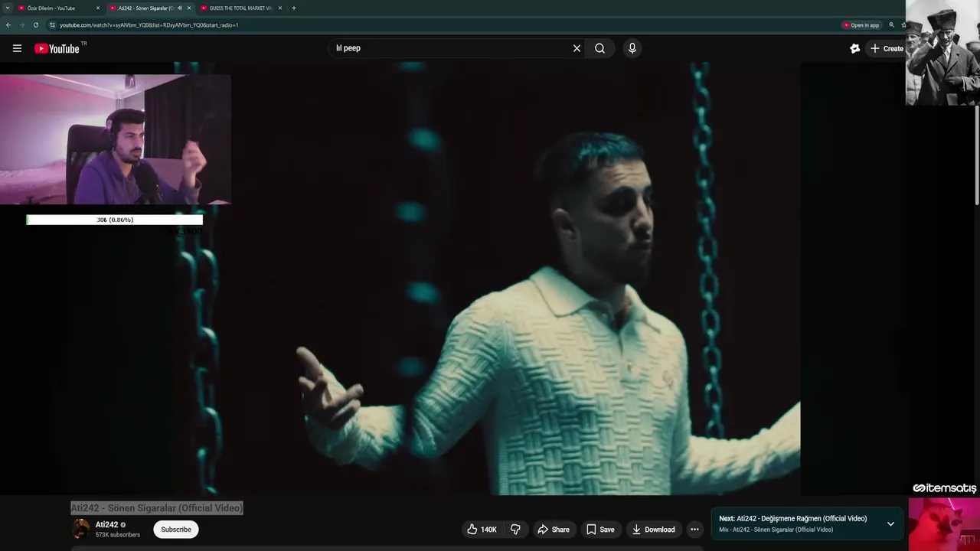Open the Create menu
The width and height of the screenshot is (980, 551).
(887, 48)
